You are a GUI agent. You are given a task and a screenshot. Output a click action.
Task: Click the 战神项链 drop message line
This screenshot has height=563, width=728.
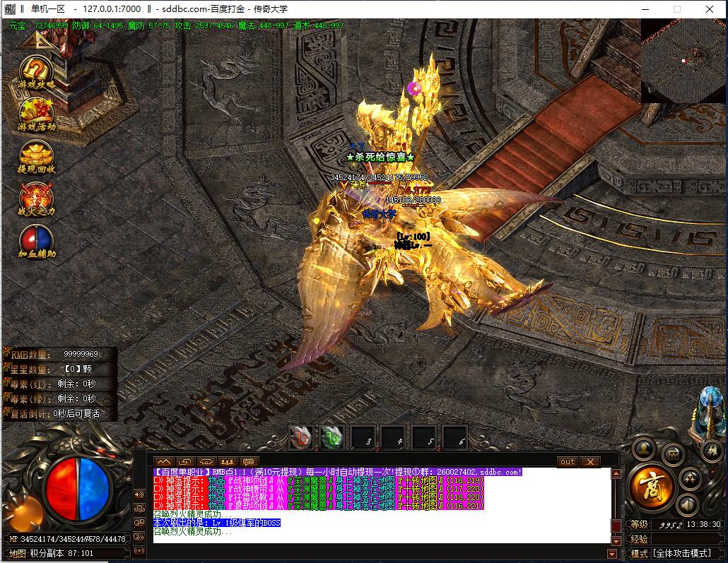(x=319, y=480)
